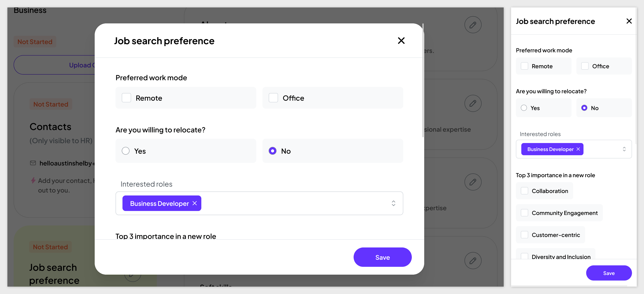Select No relocate radio in center modal
644x294 pixels.
coord(273,151)
